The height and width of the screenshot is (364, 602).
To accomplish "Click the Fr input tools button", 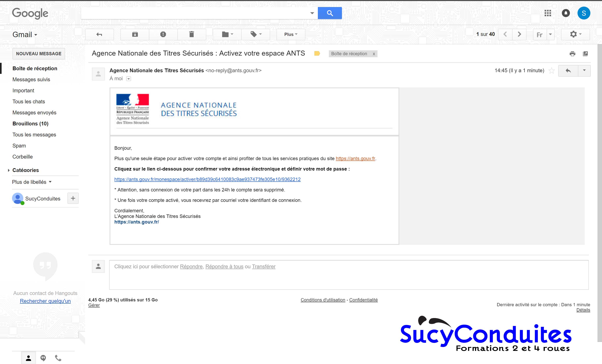I will coord(540,35).
